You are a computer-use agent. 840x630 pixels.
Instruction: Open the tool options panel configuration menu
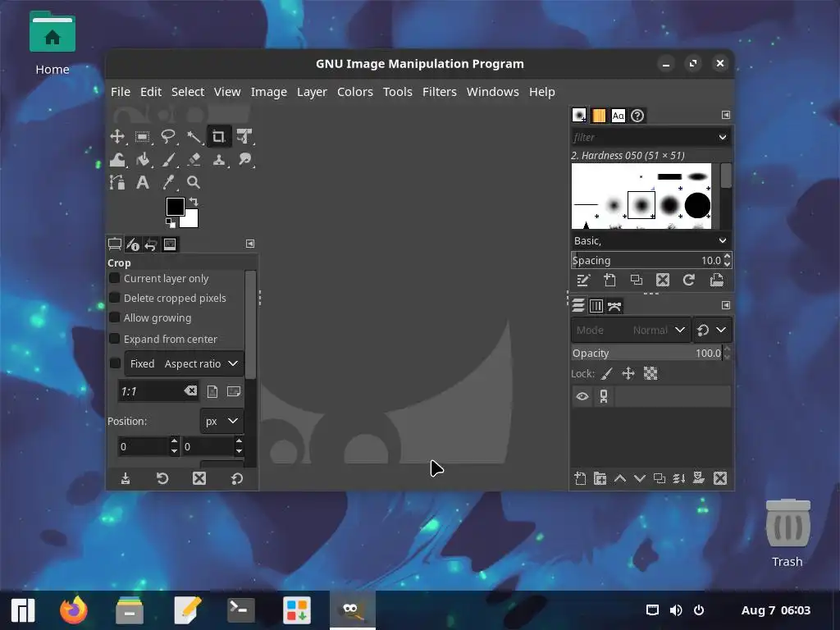click(249, 244)
